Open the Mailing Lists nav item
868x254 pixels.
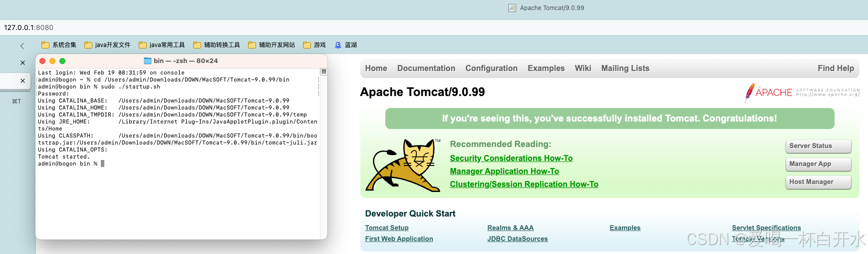(625, 68)
